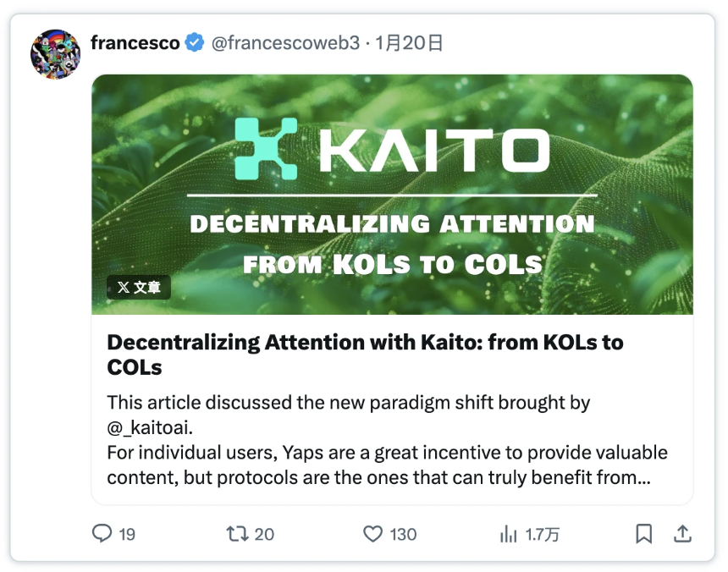Bookmark this post
This screenshot has width=728, height=572.
(643, 534)
